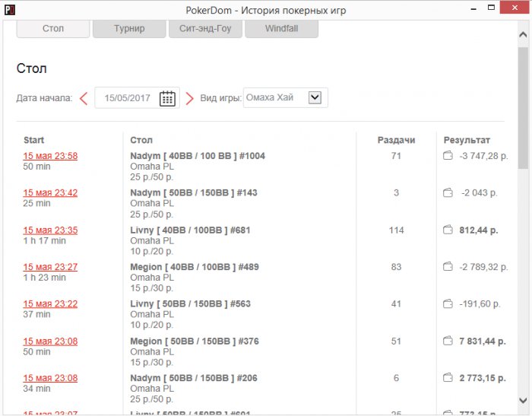
Task: Click the Раздачи column header
Action: point(396,140)
